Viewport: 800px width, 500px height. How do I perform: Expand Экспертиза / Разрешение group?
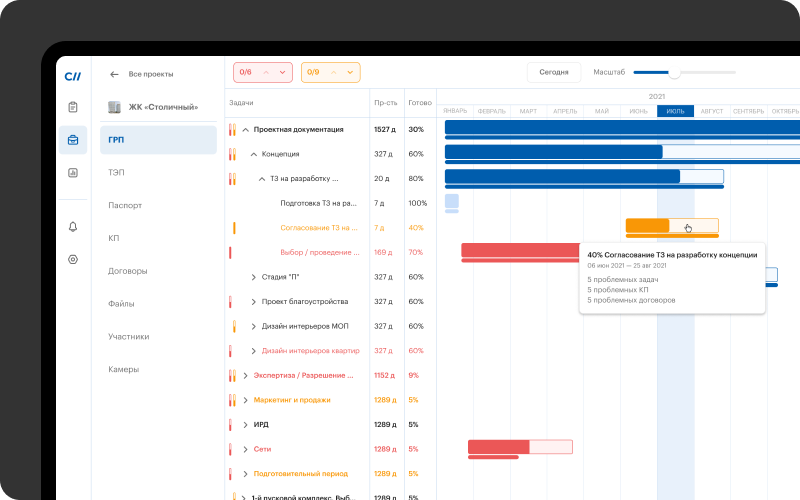click(x=245, y=376)
